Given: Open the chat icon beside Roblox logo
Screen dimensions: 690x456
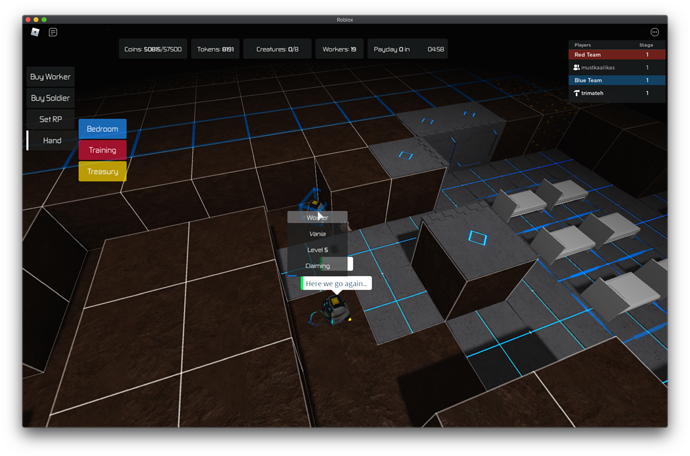Looking at the screenshot, I should (53, 32).
